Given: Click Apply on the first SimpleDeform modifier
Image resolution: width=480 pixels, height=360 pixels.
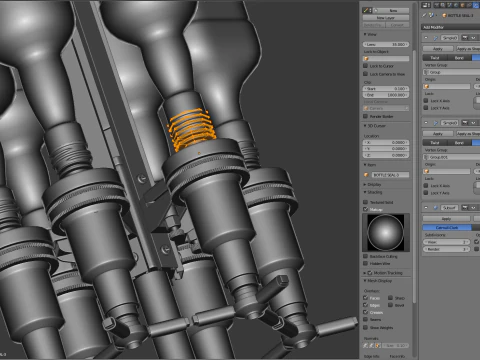Looking at the screenshot, I should pos(438,49).
